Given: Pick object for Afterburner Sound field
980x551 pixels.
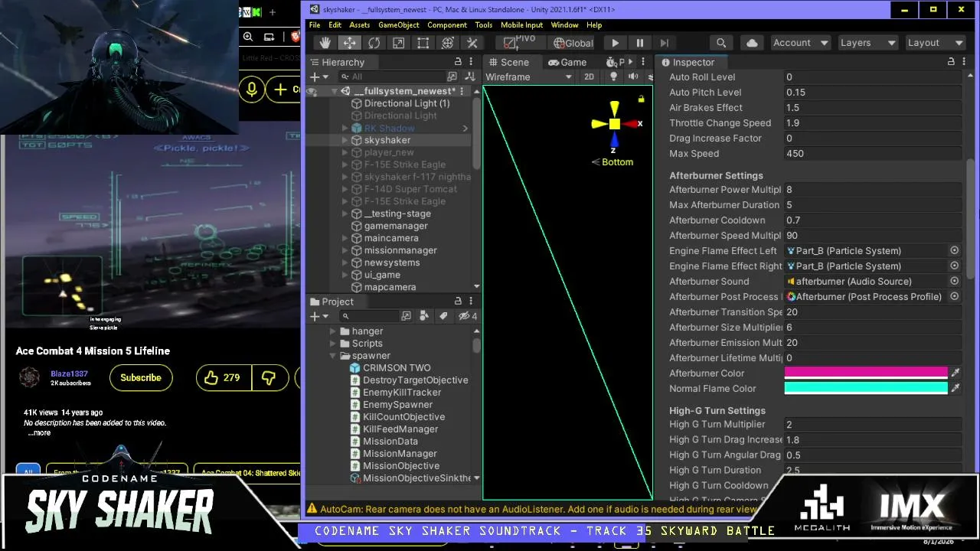Looking at the screenshot, I should pyautogui.click(x=955, y=282).
